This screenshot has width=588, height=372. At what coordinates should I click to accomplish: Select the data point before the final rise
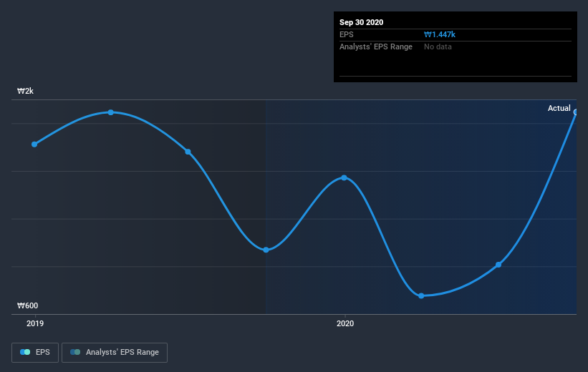[x=498, y=265]
